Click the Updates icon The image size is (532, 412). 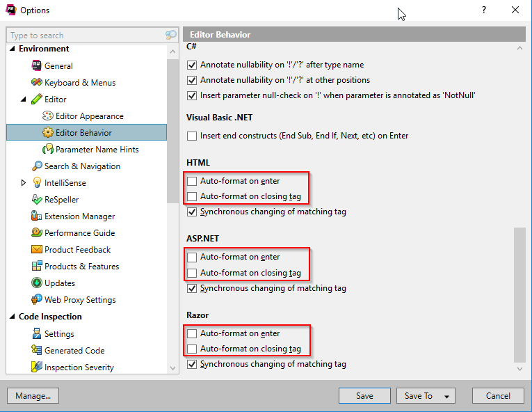click(x=37, y=283)
